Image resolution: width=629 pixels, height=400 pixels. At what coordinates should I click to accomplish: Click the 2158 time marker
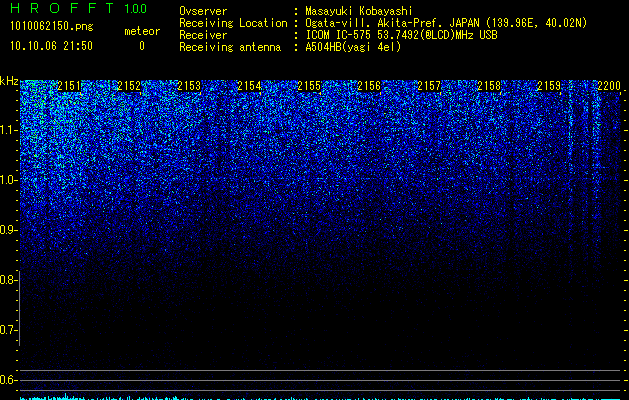point(489,86)
